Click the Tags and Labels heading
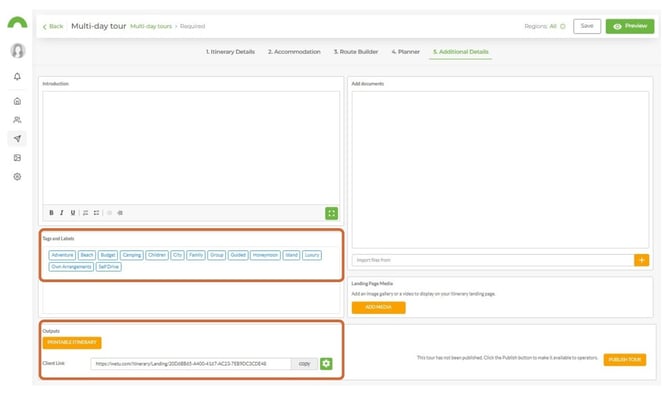670x394 pixels. [x=58, y=238]
